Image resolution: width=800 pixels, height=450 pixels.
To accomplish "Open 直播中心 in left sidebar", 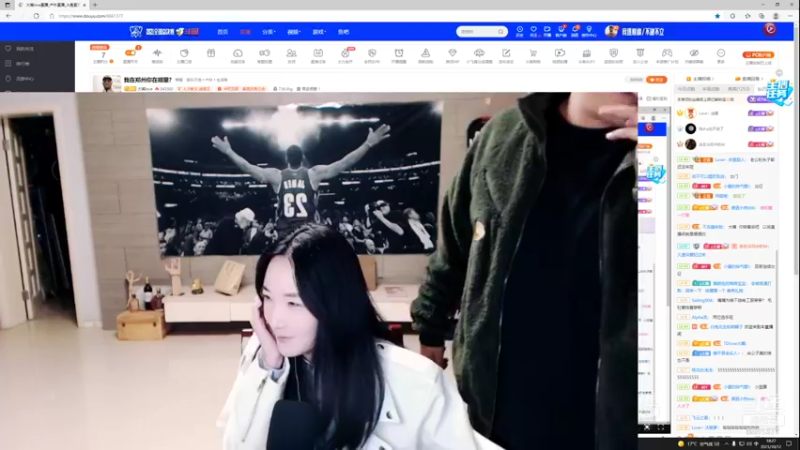I will pos(24,79).
